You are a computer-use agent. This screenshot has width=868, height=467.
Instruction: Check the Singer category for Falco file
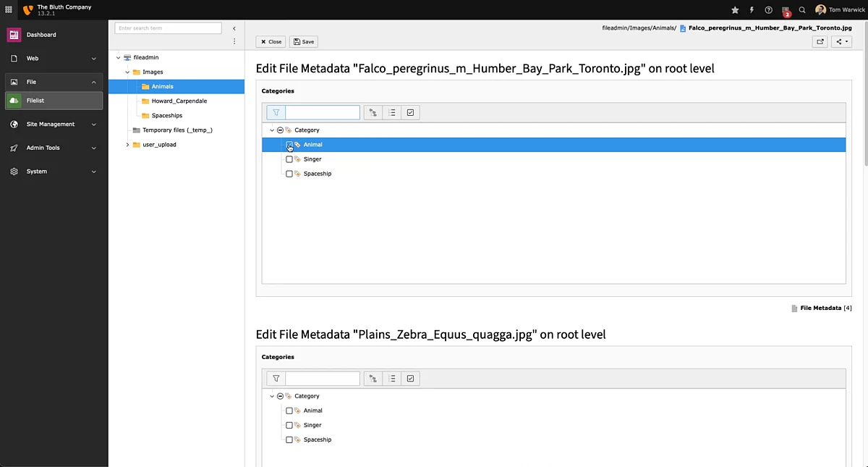[x=289, y=159]
